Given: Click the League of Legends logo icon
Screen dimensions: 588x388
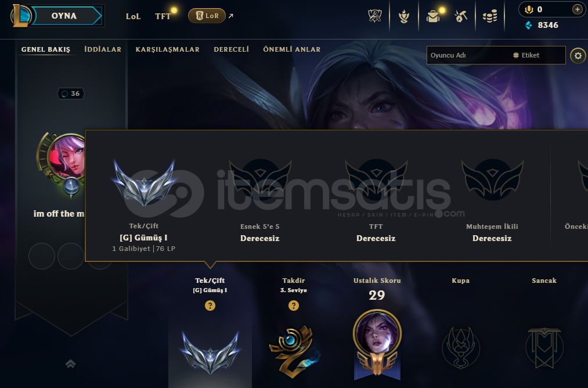Looking at the screenshot, I should pyautogui.click(x=21, y=16).
